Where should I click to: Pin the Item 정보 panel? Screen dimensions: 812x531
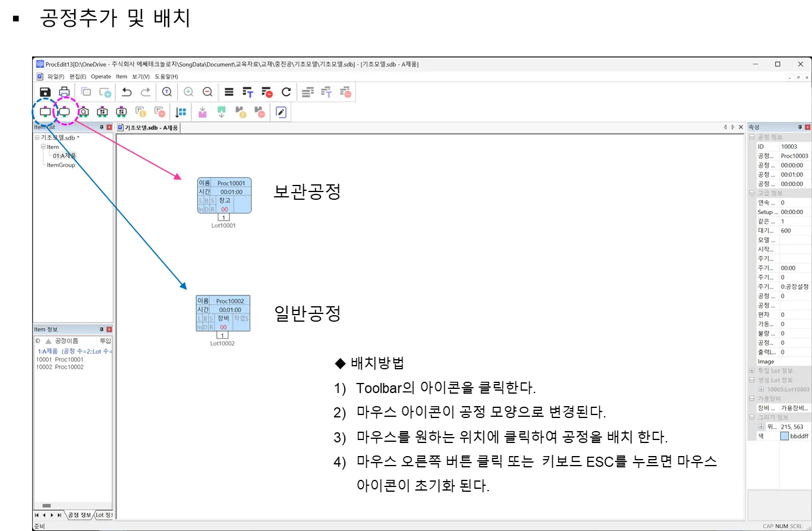[x=102, y=329]
